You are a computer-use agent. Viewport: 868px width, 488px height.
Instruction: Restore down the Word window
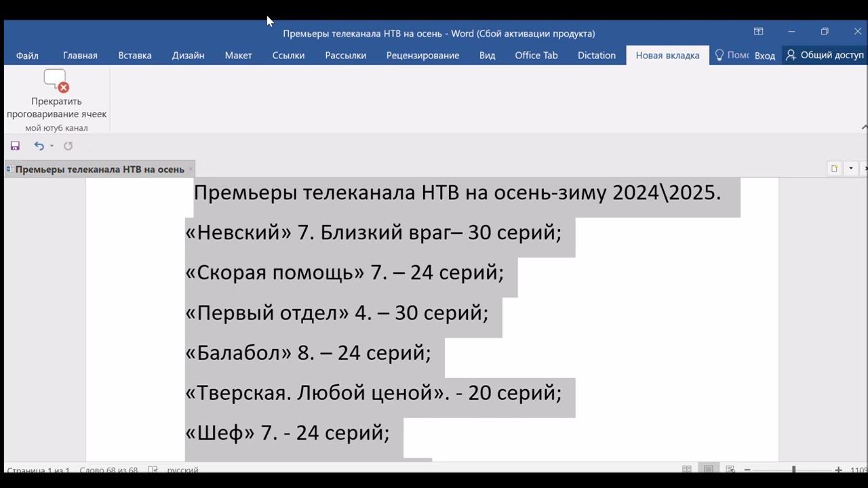825,32
